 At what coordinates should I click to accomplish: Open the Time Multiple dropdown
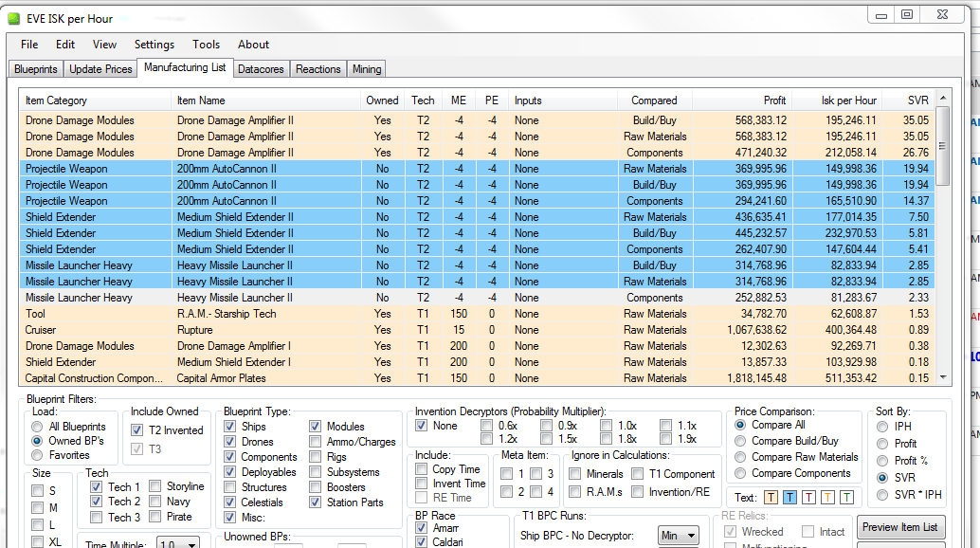(x=178, y=542)
